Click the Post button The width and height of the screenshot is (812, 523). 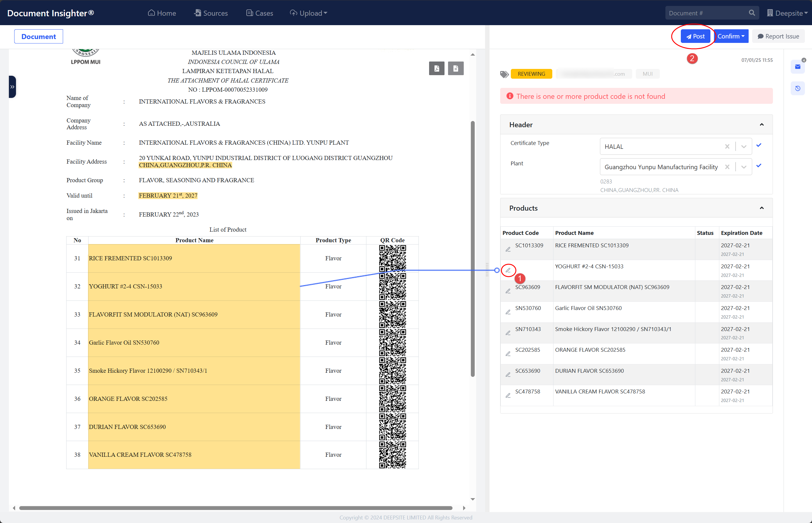pos(695,36)
